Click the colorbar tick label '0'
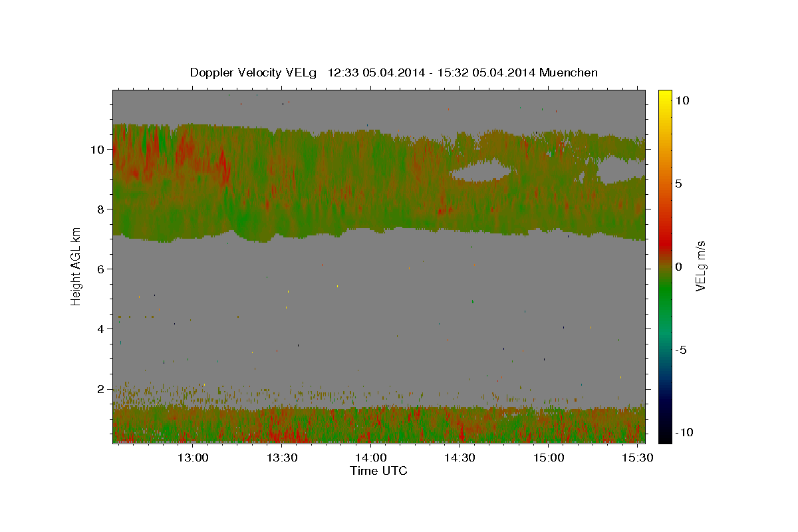 tap(679, 267)
